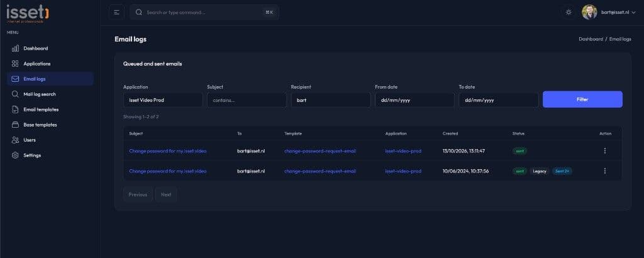Screen dimensions: 644x258
Task: Open isset-video-prod link in the 10/06/2024 row
Action: tap(403, 171)
